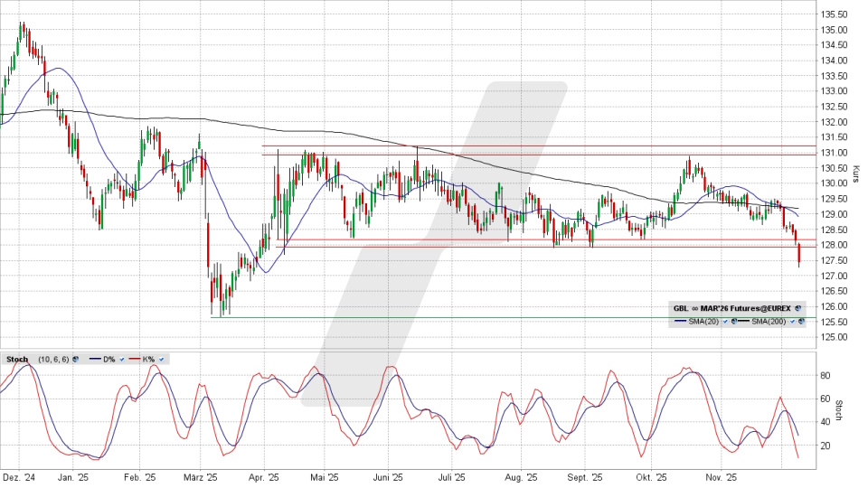This screenshot has height=488, width=868.
Task: Click the (10, 6, 6) parameter text
Action: point(53,360)
